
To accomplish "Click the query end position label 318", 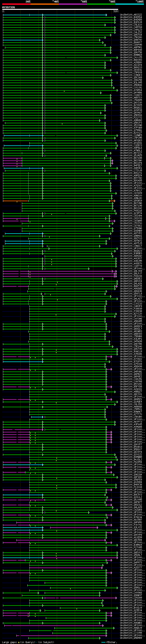I will (115, 11).
